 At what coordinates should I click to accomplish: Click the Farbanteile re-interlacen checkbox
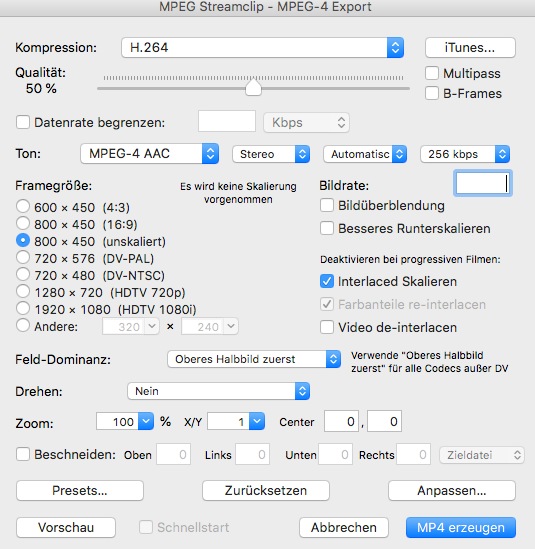pos(327,304)
